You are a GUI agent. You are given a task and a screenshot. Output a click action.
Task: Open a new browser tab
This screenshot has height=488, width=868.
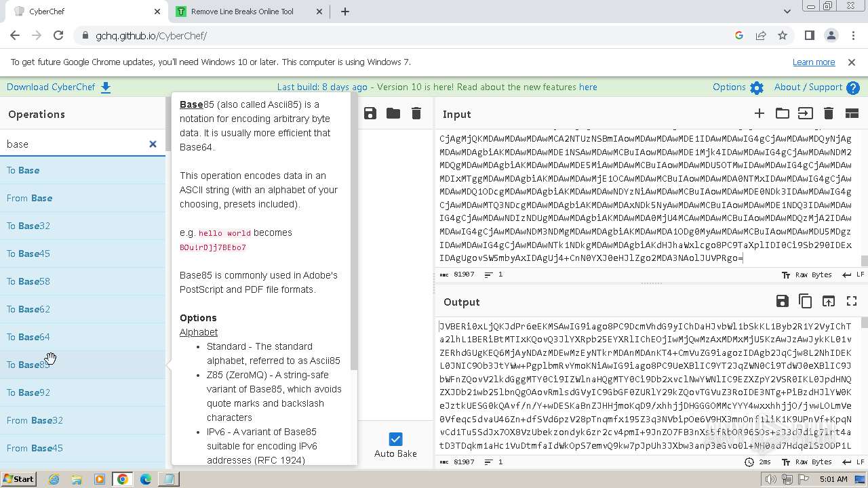pos(345,12)
